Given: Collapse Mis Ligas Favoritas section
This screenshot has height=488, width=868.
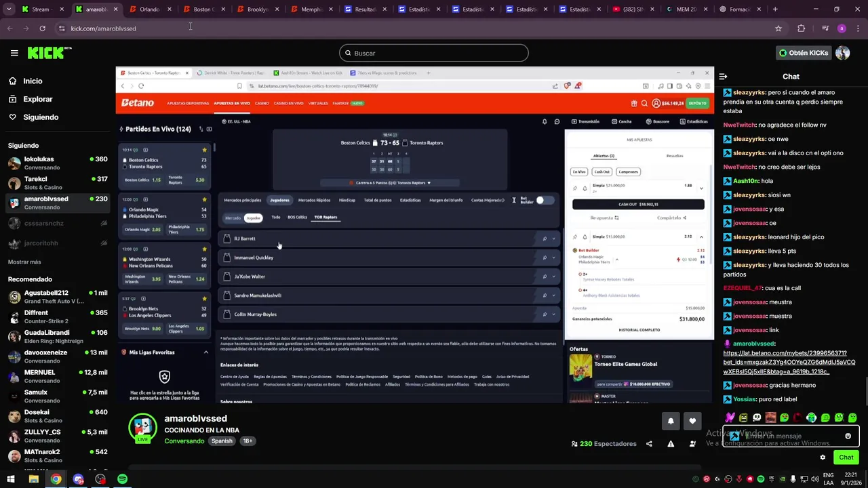Looking at the screenshot, I should click(205, 352).
